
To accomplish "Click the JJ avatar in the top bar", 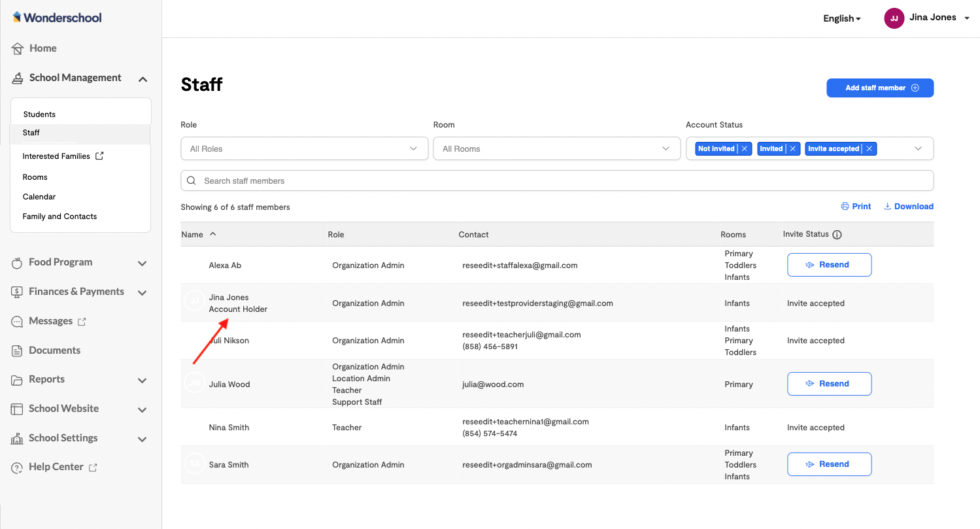I will 894,18.
